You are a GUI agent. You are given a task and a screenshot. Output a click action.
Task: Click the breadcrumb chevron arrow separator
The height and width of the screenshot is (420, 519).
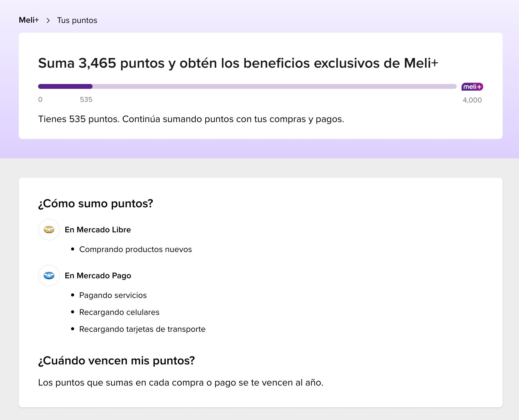48,21
